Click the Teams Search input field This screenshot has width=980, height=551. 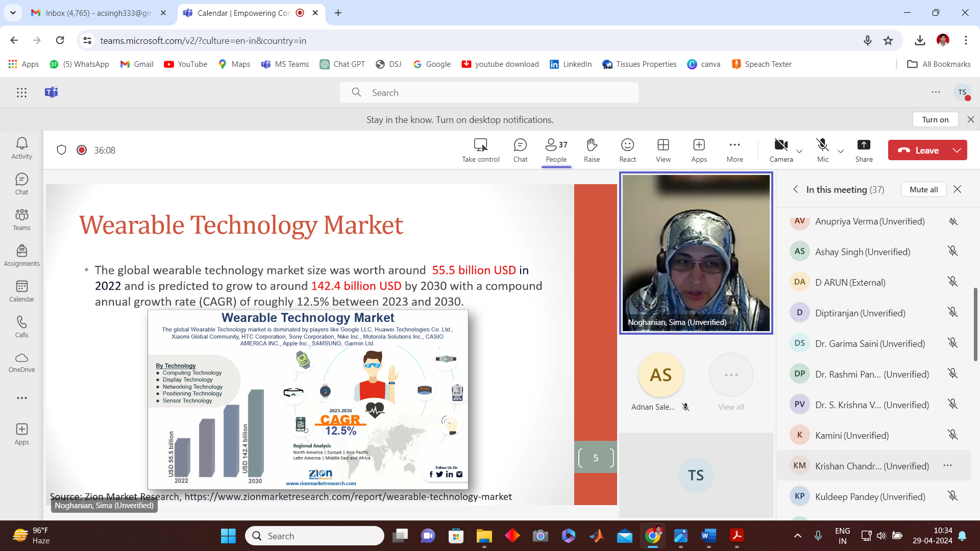489,92
